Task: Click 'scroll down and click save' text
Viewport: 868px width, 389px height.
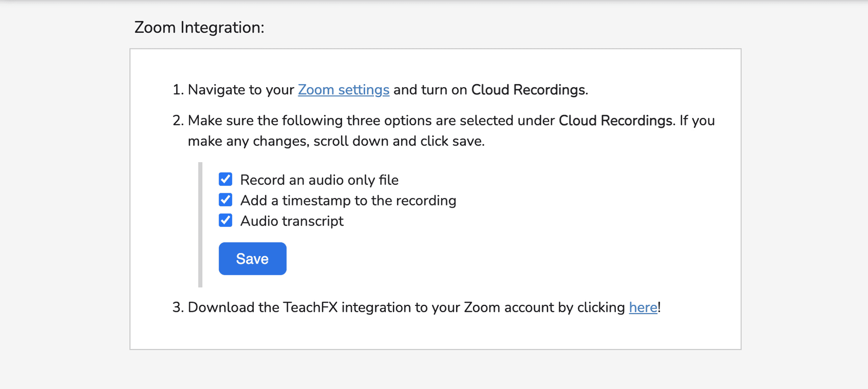Action: click(x=399, y=141)
